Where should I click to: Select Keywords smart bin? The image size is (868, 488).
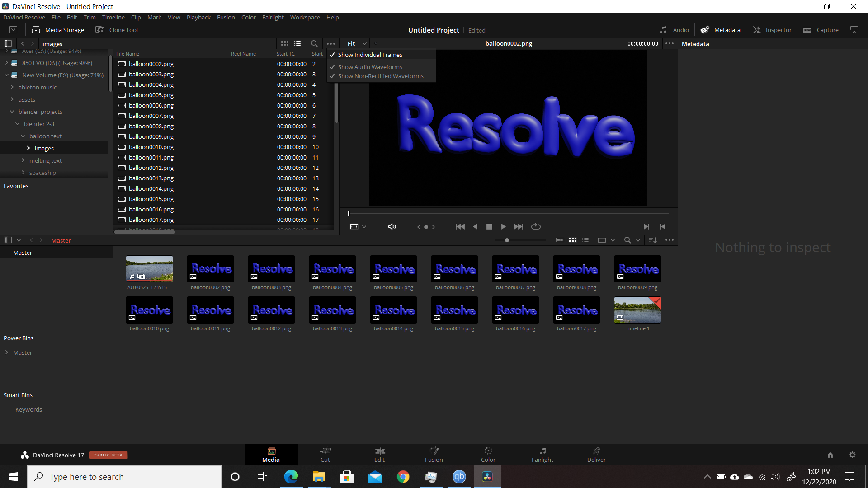click(x=28, y=409)
